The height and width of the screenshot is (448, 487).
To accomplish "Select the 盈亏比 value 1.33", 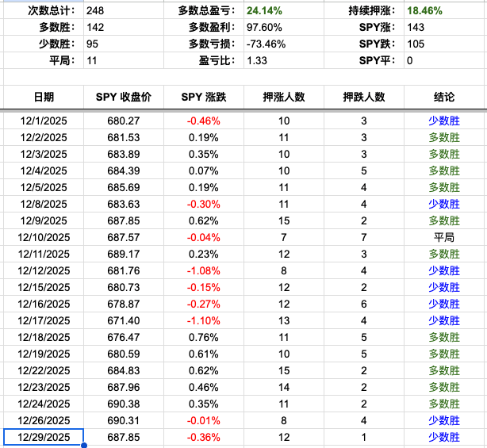I will tap(284, 60).
